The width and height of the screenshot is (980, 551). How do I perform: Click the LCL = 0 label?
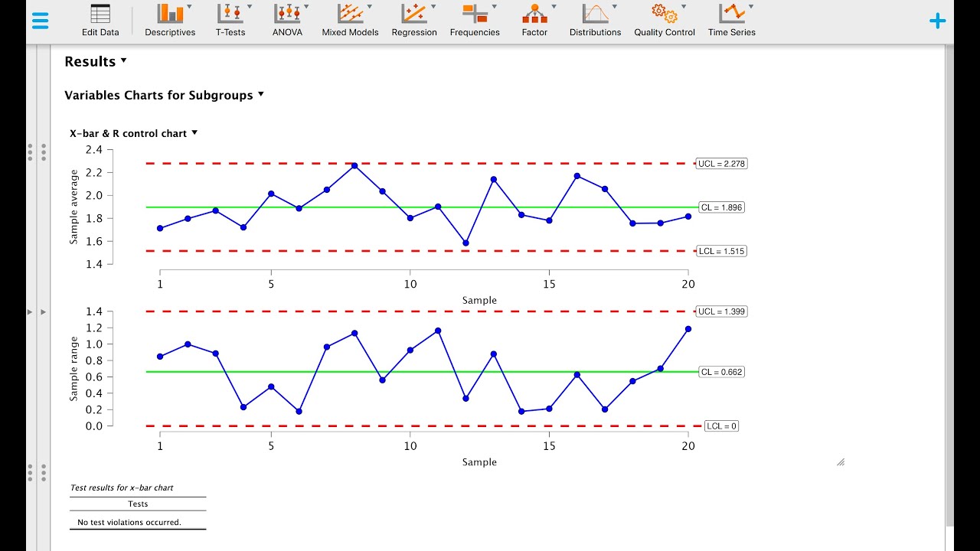click(721, 426)
